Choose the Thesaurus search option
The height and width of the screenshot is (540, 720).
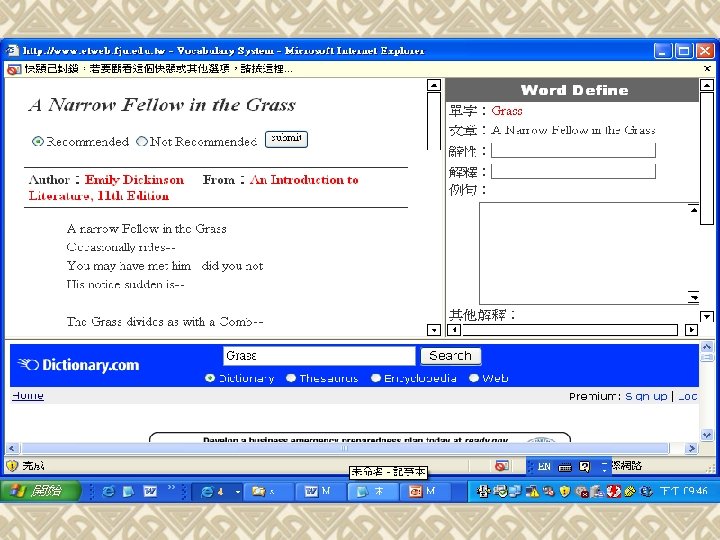tap(291, 378)
